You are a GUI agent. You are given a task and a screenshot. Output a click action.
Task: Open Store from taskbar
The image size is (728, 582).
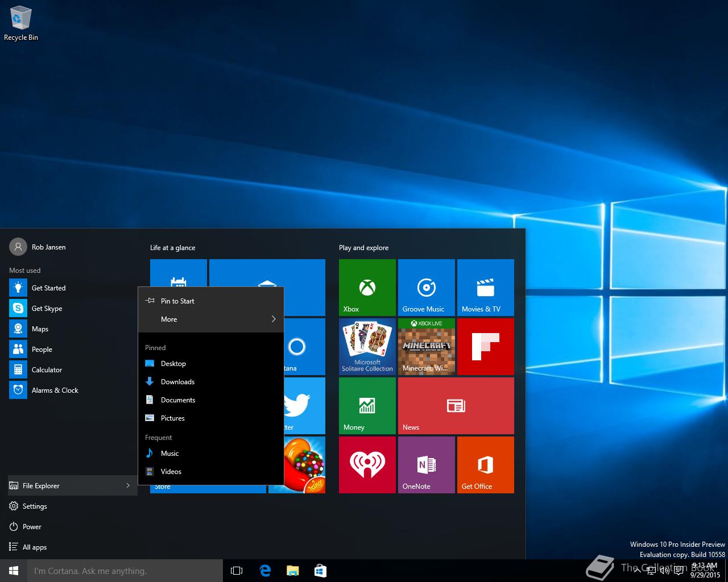click(320, 571)
